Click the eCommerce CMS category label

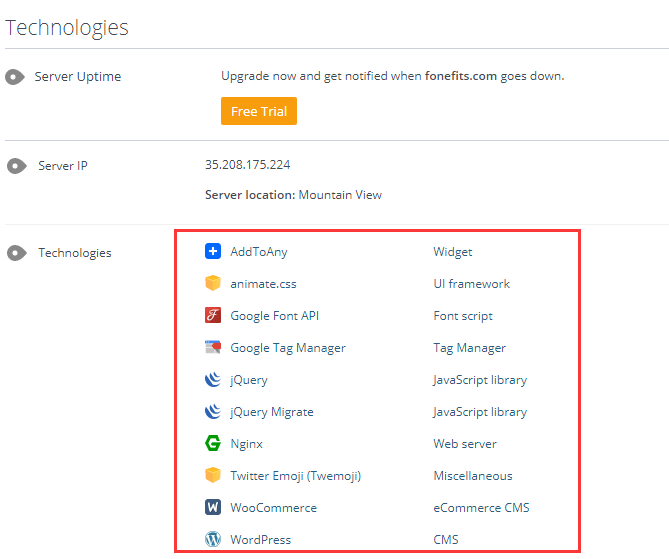tap(481, 508)
